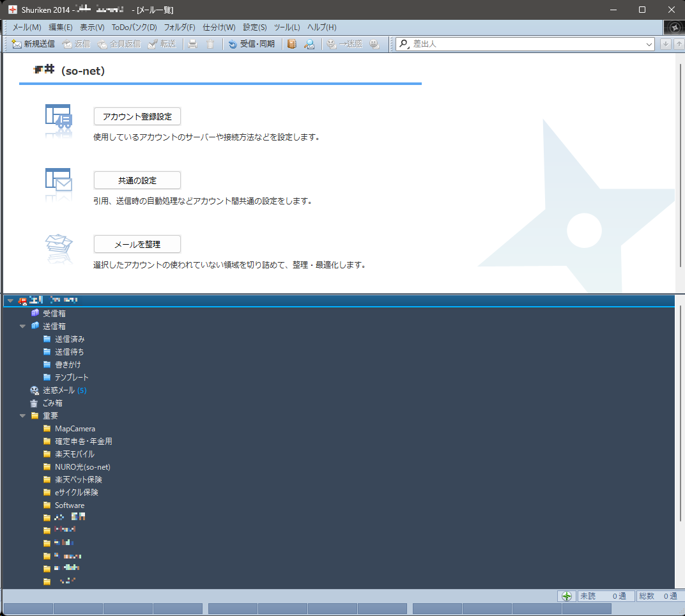Click the 送信箱 outbox folder icon

(35, 326)
